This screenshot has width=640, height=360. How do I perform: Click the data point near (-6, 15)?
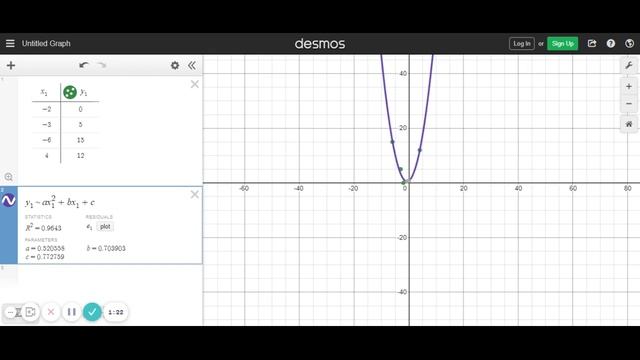(x=393, y=142)
